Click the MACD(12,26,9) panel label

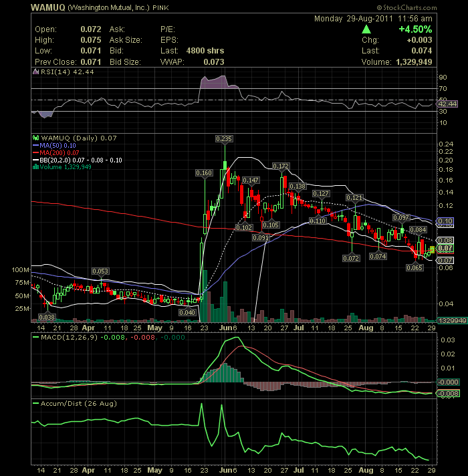coord(70,337)
